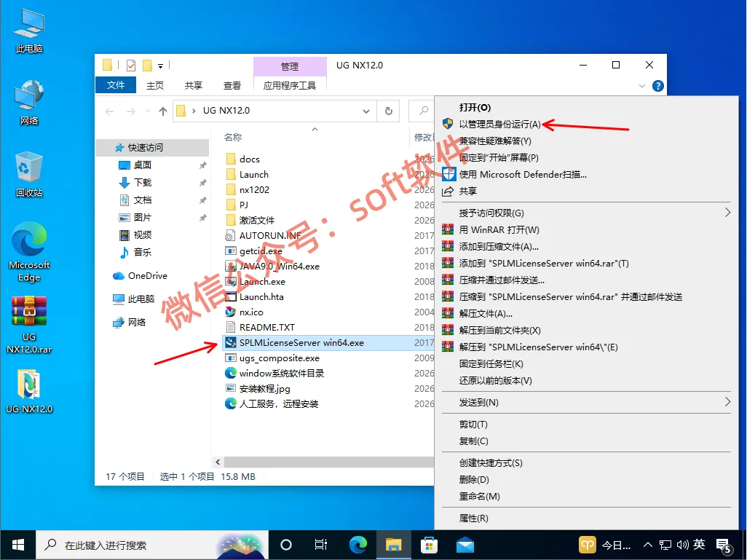Click the properties icon in quick access toolbar

pos(131,66)
